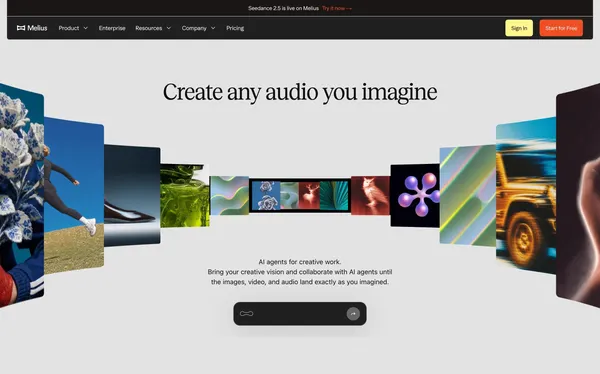This screenshot has width=600, height=374.
Task: Click the Melius logo in navbar
Action: click(32, 28)
